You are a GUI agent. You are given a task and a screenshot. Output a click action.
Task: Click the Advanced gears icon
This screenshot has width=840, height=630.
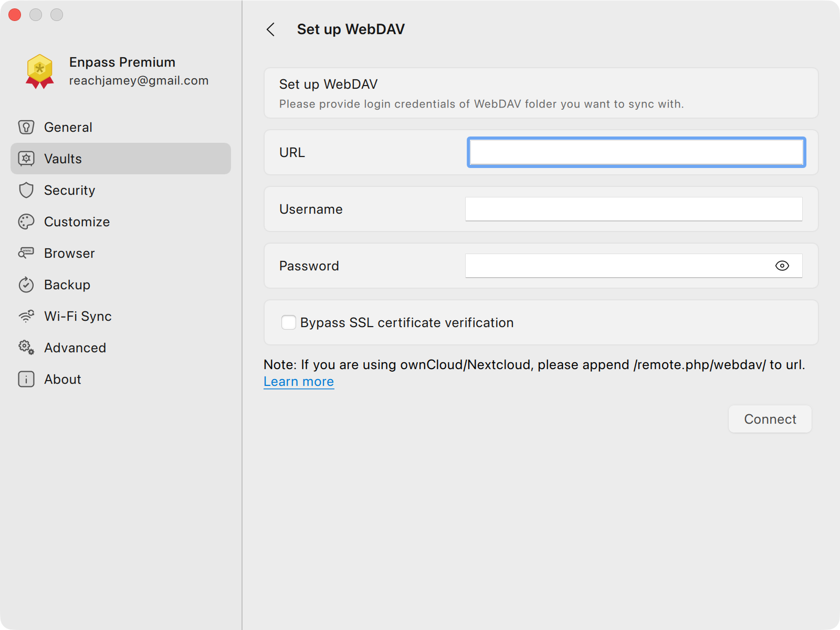pos(26,348)
